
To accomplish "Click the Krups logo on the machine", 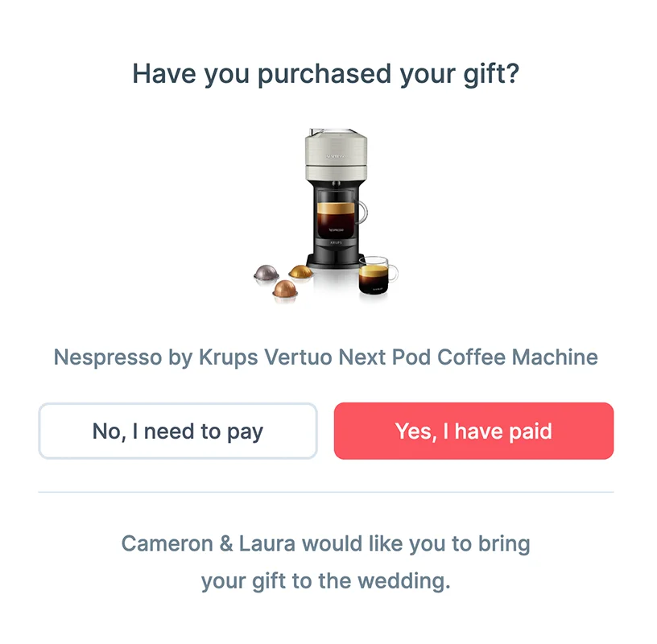I will click(336, 241).
